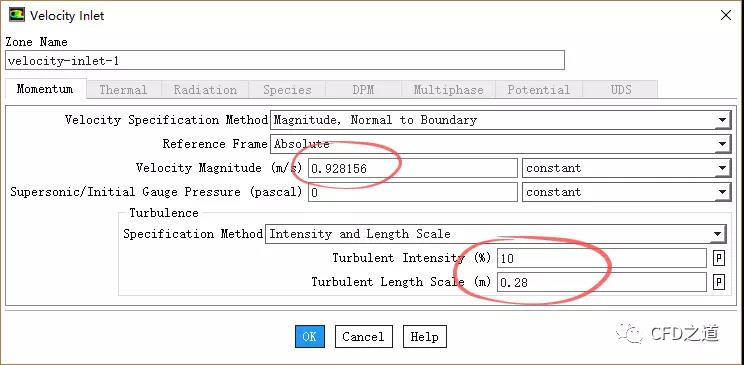Open the Help button
The image size is (744, 365).
tap(424, 337)
